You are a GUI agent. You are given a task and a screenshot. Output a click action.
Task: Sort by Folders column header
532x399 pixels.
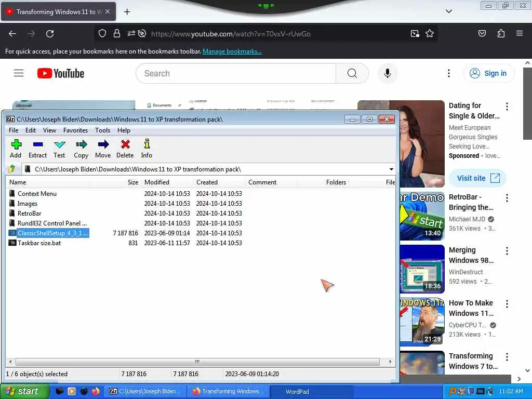(336, 182)
